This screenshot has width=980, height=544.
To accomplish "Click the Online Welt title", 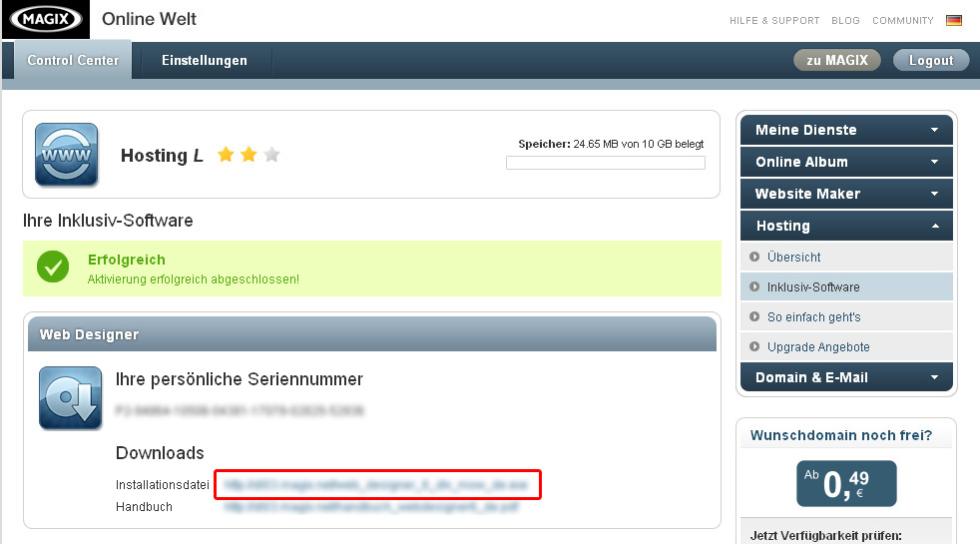I will click(x=149, y=19).
